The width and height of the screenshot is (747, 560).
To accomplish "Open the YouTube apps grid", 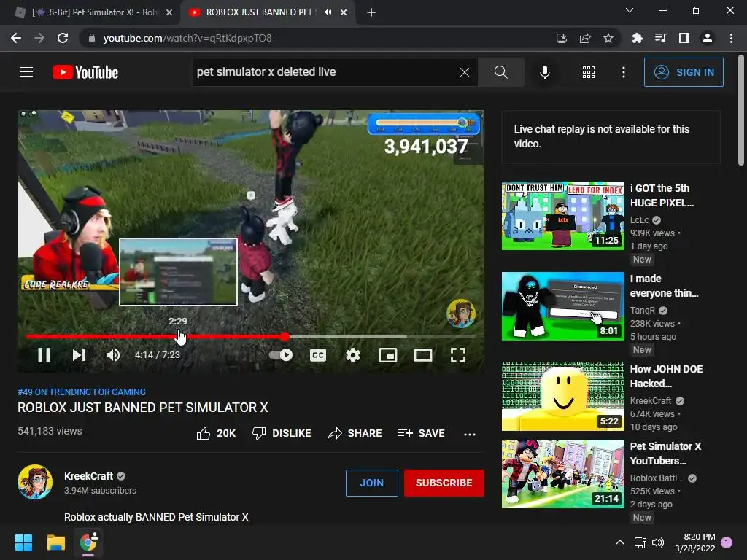I will pos(589,72).
